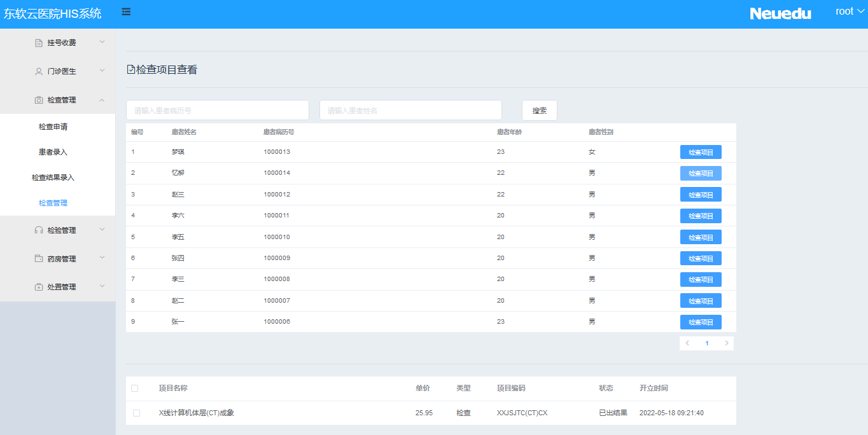Click 检查项目 button for patient 张一
The height and width of the screenshot is (435, 868).
coord(701,322)
